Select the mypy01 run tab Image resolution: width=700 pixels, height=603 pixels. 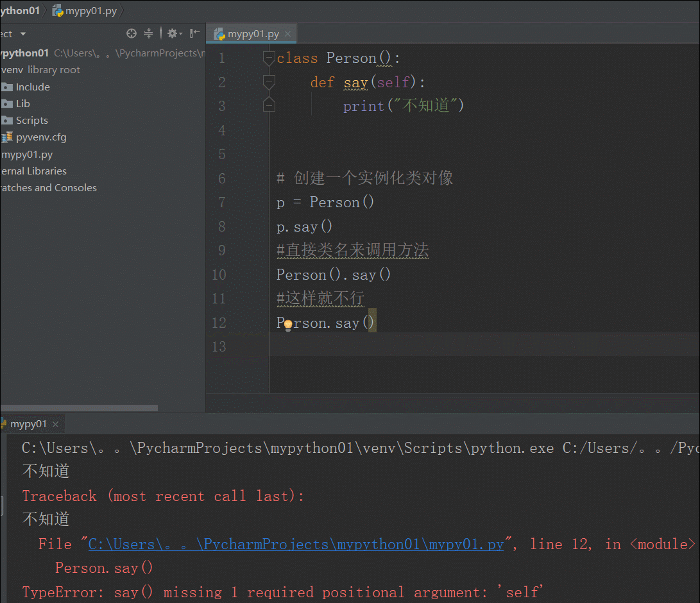point(28,424)
